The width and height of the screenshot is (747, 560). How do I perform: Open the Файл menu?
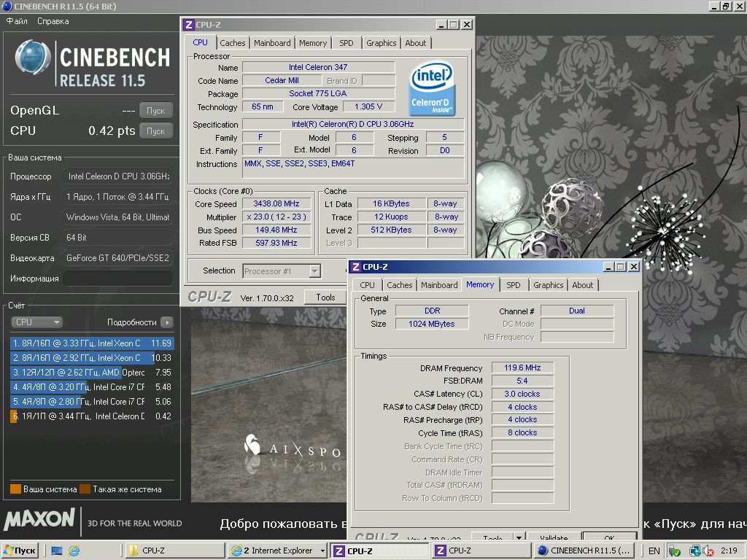coord(17,21)
